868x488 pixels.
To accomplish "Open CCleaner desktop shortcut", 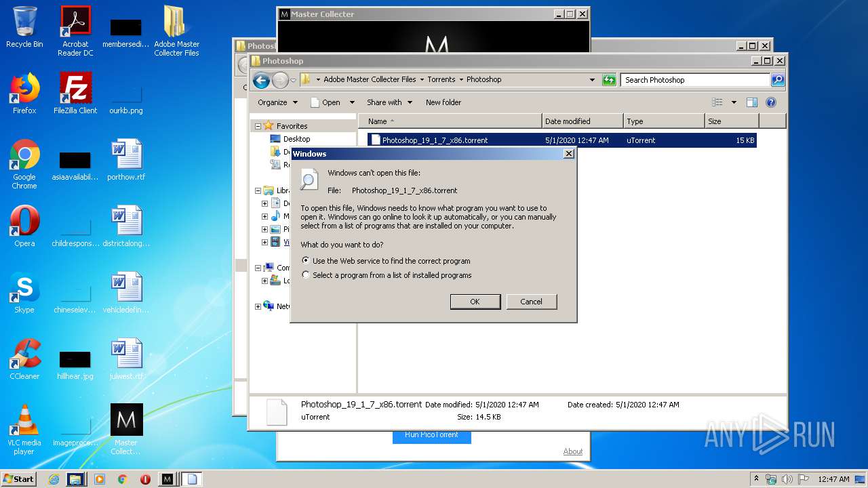I will coord(24,359).
